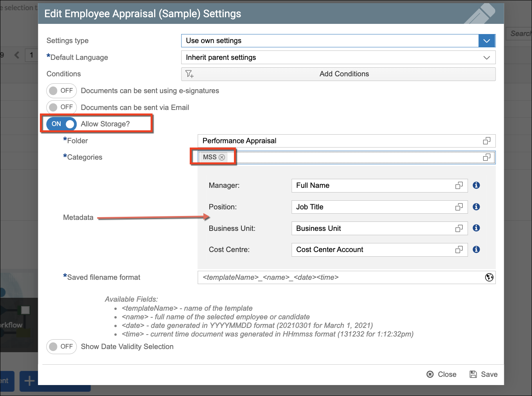
Task: Open picker icon in Categories field
Action: [x=487, y=157]
